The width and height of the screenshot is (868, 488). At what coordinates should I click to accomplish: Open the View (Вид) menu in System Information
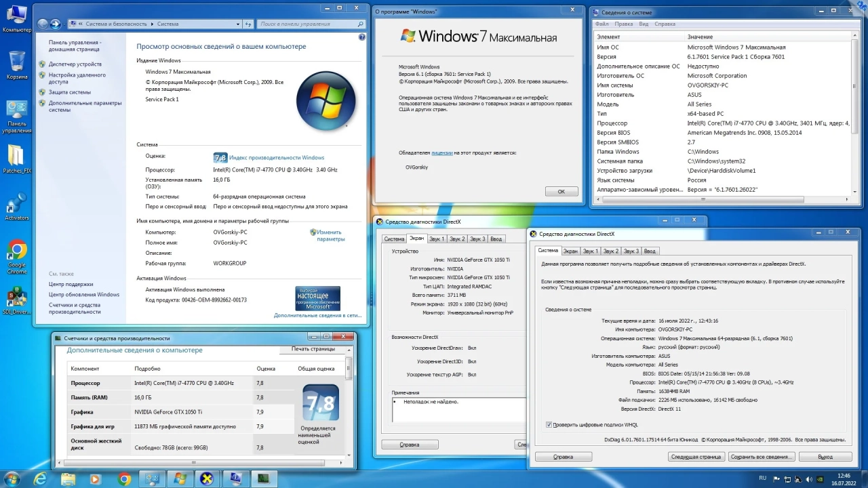(644, 24)
